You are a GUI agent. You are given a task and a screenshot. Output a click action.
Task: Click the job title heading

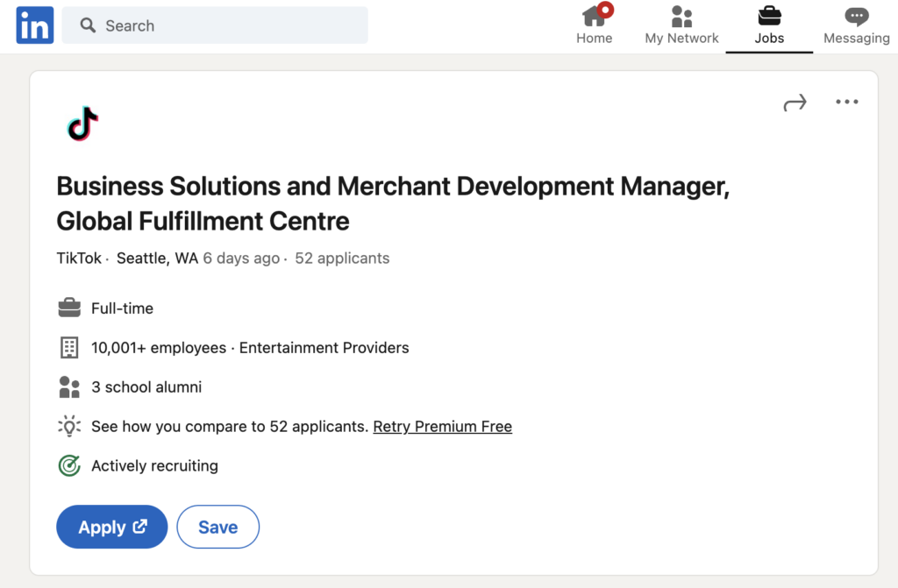393,203
